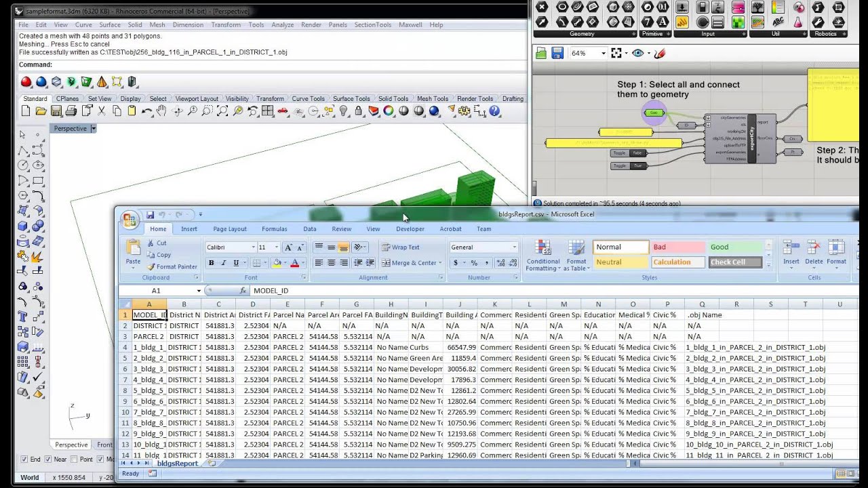Click Grasshopper's Preview eye icon
Image resolution: width=868 pixels, height=488 pixels.
point(637,53)
